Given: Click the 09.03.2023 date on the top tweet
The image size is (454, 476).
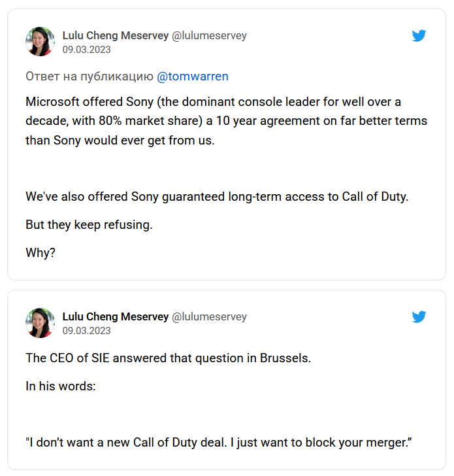Looking at the screenshot, I should (x=86, y=50).
